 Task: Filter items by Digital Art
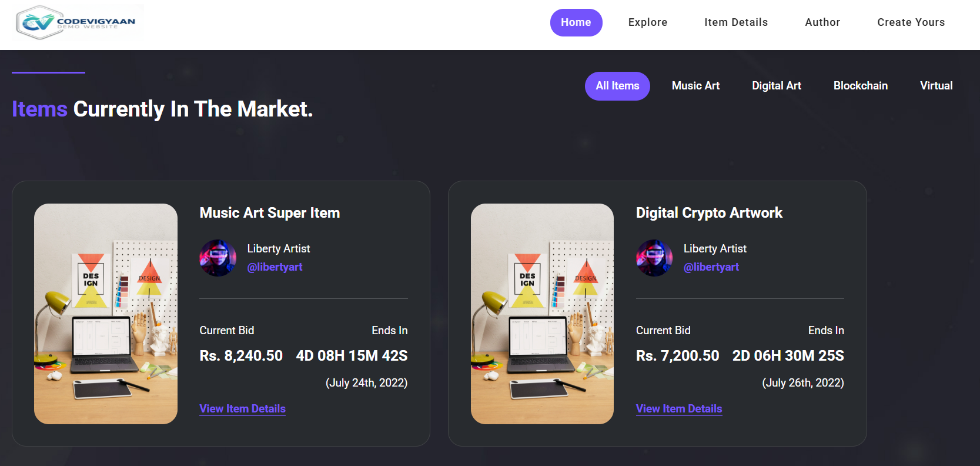[x=776, y=86]
